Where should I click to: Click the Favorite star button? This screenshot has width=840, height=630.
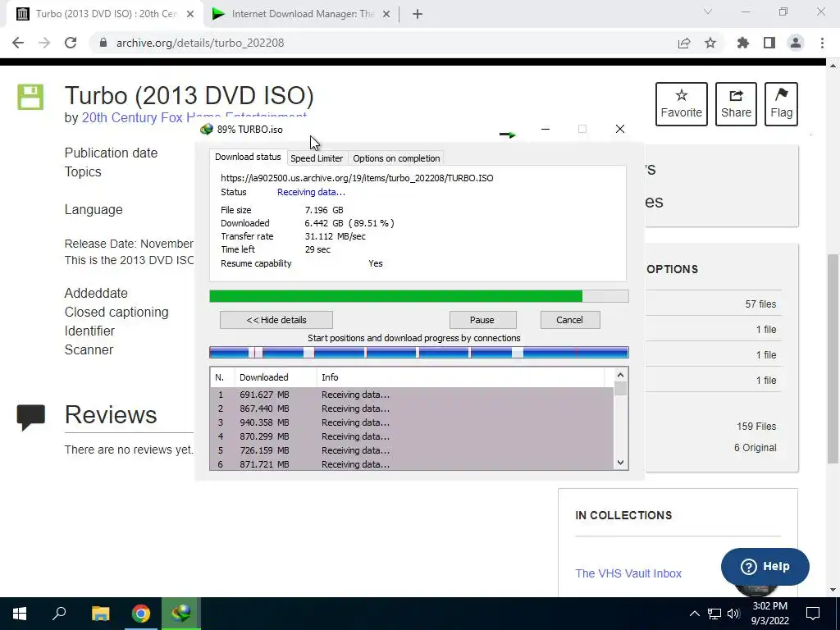(682, 104)
